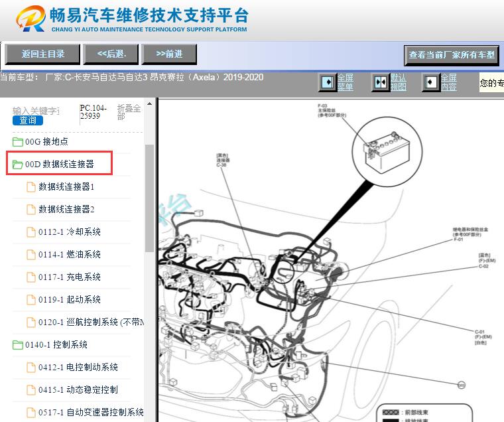Click the PC.104-25939 code text

pos(93,112)
